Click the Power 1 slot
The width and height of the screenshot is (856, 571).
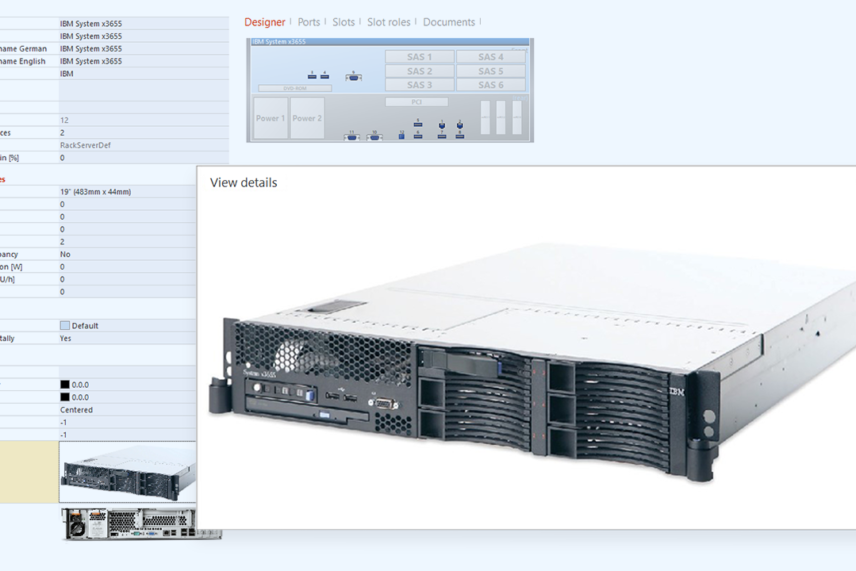[271, 118]
